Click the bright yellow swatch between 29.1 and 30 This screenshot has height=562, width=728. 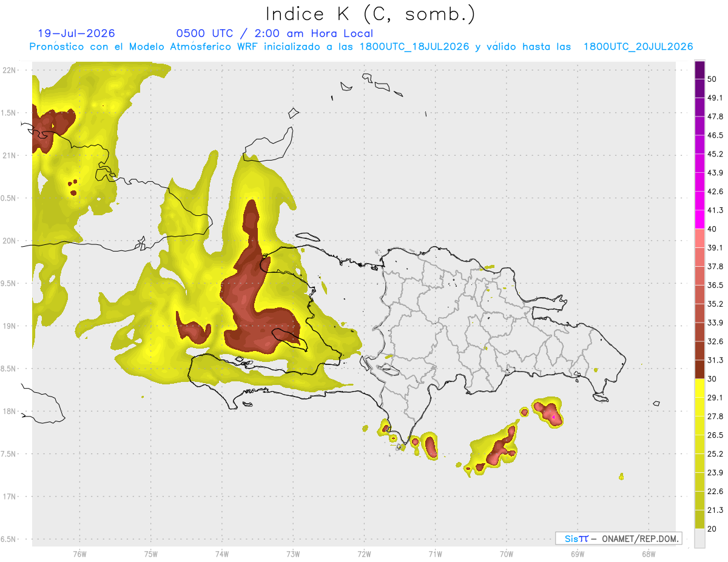point(699,388)
